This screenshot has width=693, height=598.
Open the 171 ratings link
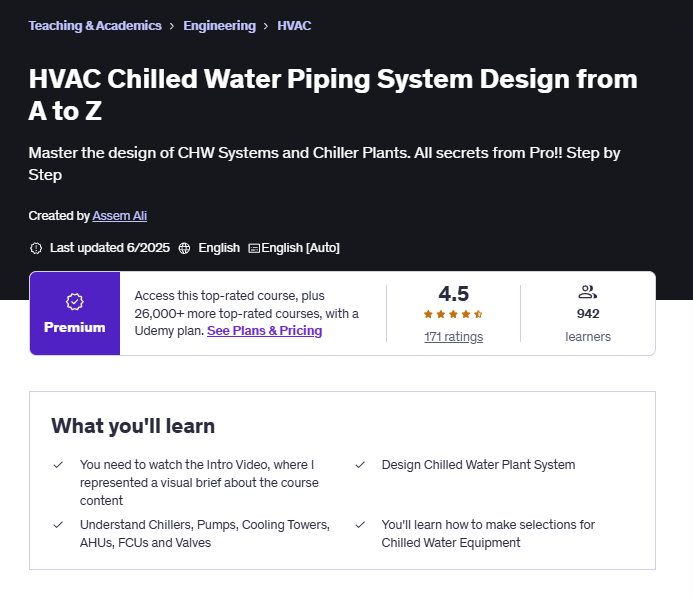453,337
